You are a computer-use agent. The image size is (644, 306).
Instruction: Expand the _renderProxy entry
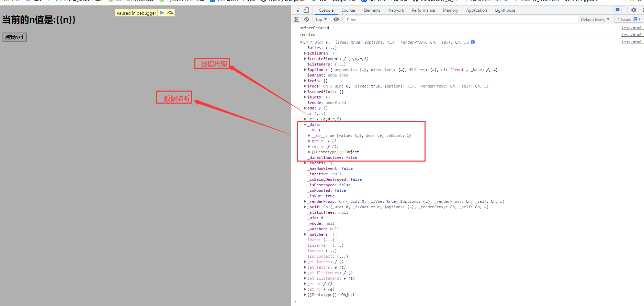point(305,202)
